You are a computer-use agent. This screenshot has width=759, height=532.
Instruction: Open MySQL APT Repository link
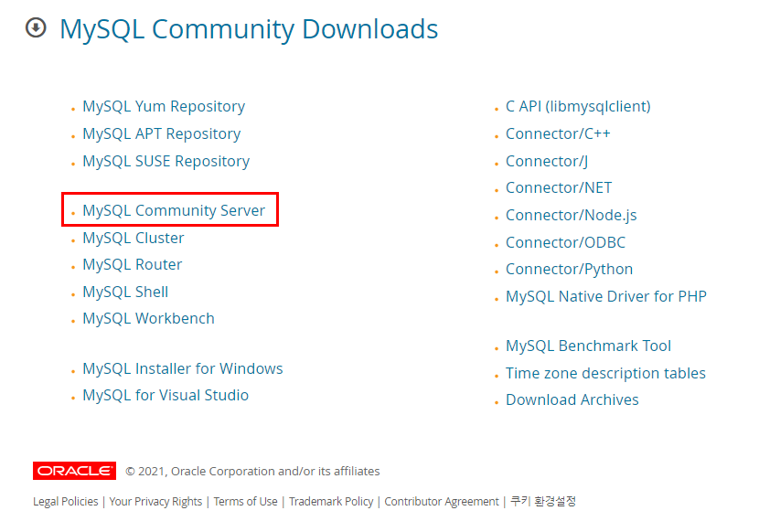161,133
